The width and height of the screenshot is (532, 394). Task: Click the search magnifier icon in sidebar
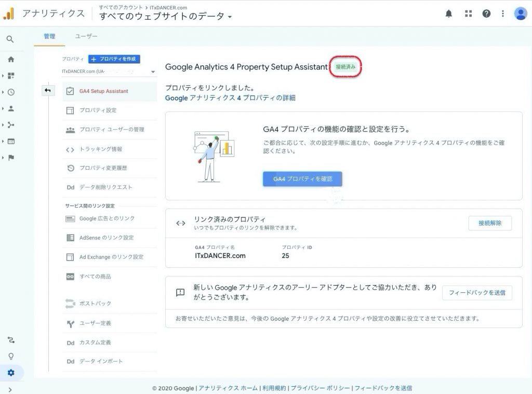coord(10,39)
